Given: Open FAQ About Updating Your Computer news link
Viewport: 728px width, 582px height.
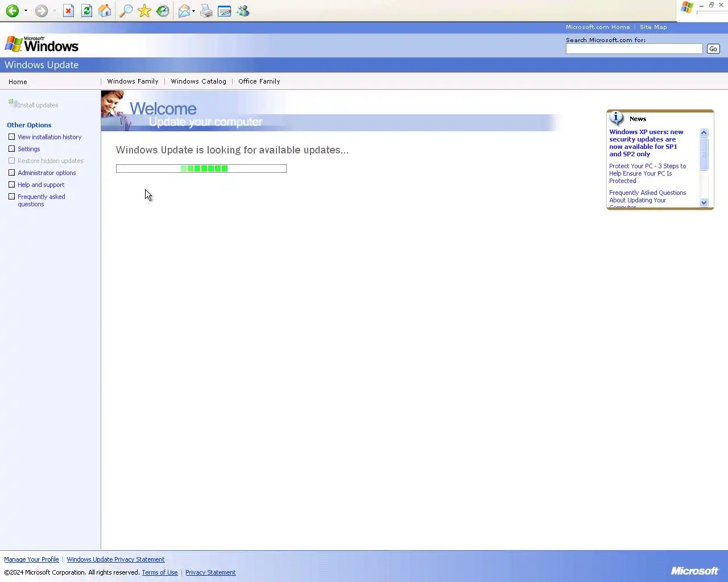Looking at the screenshot, I should click(x=647, y=200).
